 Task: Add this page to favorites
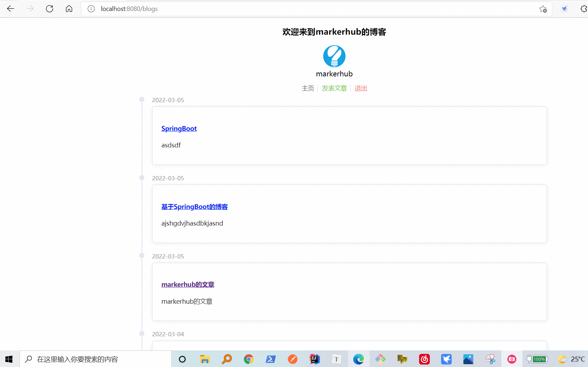543,9
